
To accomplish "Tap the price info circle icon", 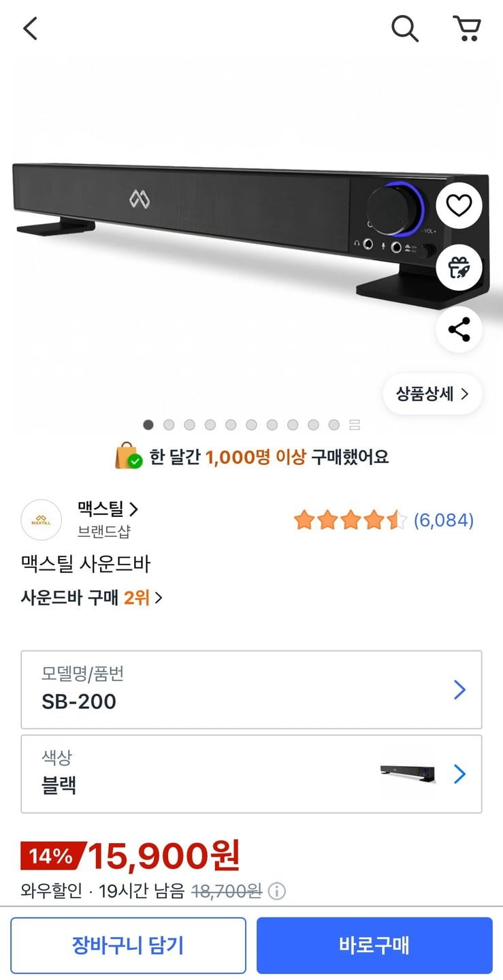I will (277, 891).
